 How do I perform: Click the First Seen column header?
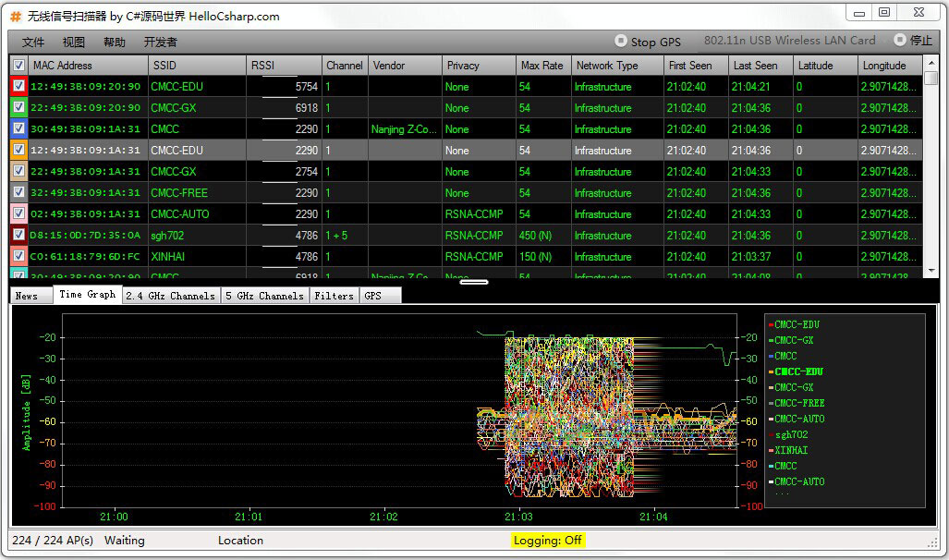[x=696, y=66]
